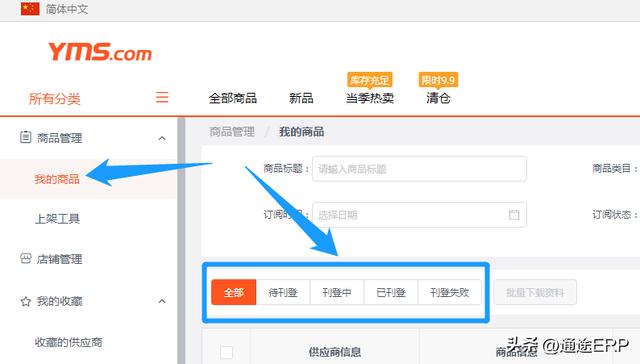Click the 选择日期 date picker field
Screen dimensions: 640x364
pyautogui.click(x=419, y=215)
